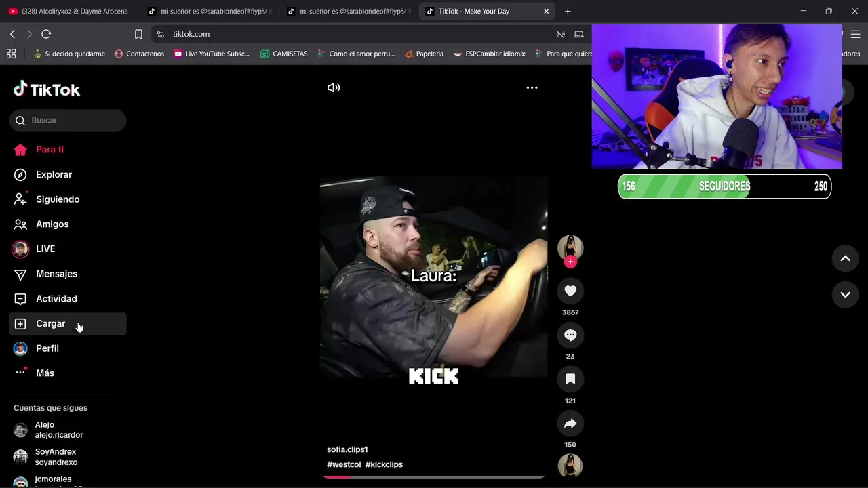This screenshot has width=868, height=488.
Task: Click the bookmark icon in address bar
Action: click(138, 34)
